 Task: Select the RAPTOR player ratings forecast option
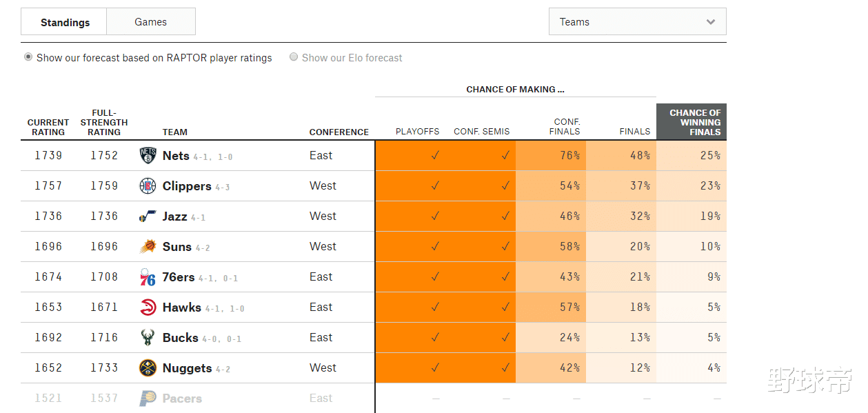(x=28, y=57)
